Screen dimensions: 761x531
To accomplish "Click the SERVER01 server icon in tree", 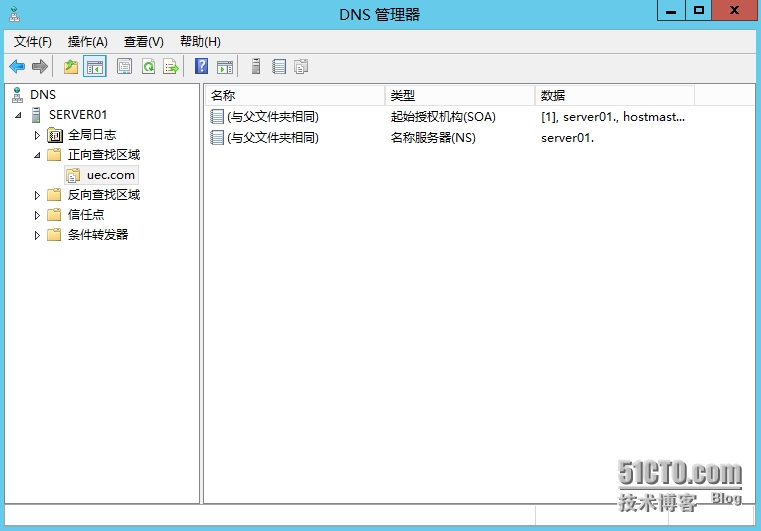I will (36, 115).
